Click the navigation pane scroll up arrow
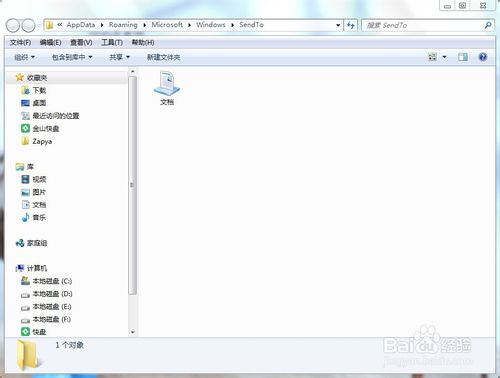The width and height of the screenshot is (500, 378). pos(133,71)
